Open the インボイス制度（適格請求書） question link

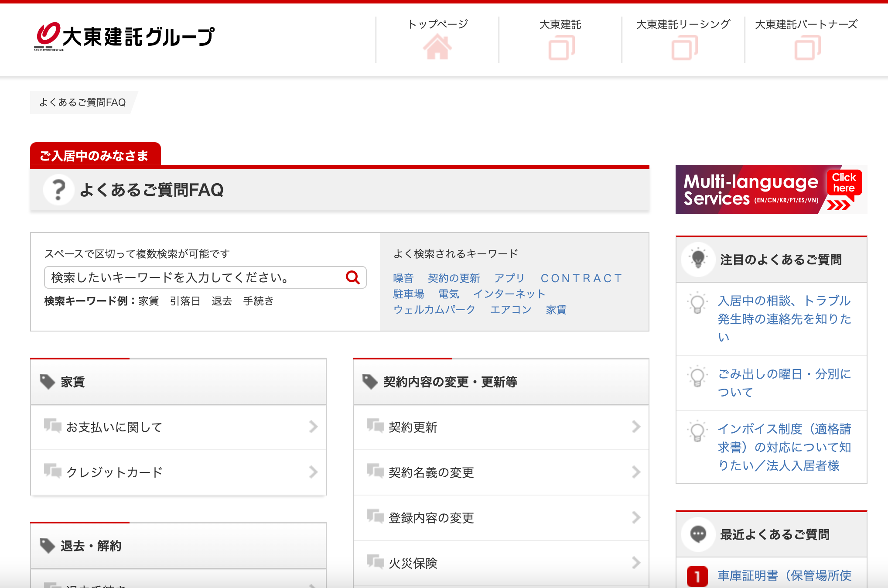(785, 447)
